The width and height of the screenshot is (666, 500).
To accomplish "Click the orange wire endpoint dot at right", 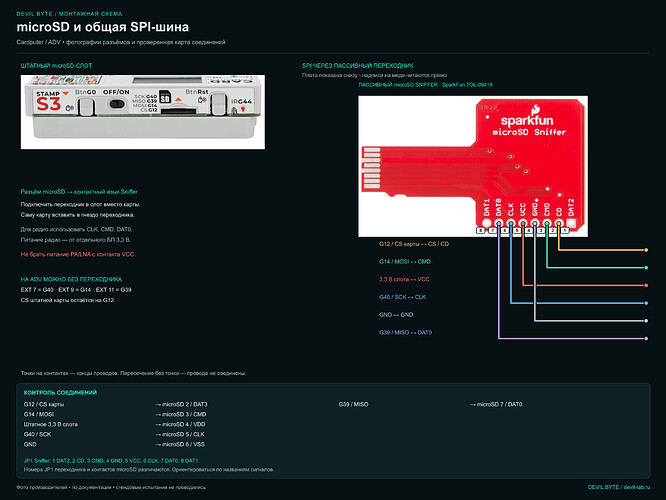I will (646, 250).
